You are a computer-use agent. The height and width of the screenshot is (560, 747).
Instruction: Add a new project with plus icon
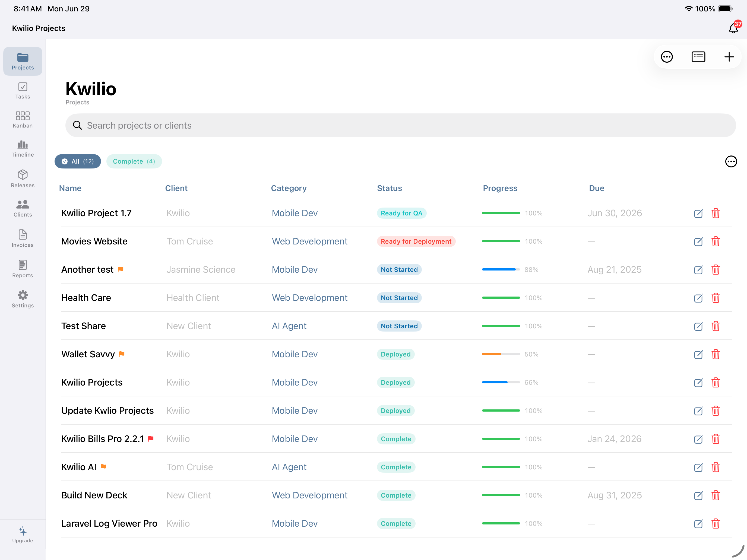pos(729,57)
